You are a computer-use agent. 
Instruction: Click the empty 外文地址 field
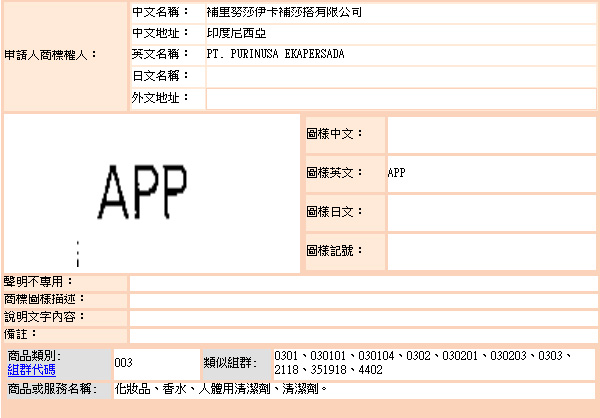tap(401, 99)
